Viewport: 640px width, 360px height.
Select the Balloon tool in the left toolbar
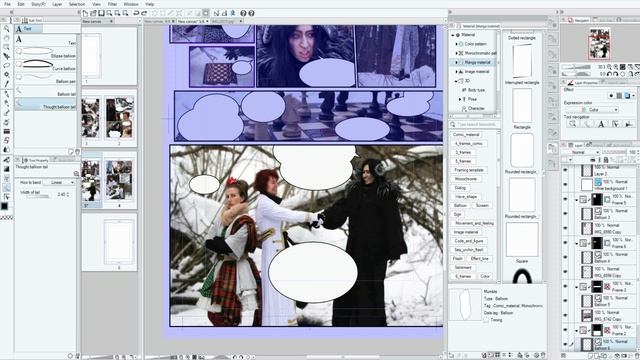7,187
